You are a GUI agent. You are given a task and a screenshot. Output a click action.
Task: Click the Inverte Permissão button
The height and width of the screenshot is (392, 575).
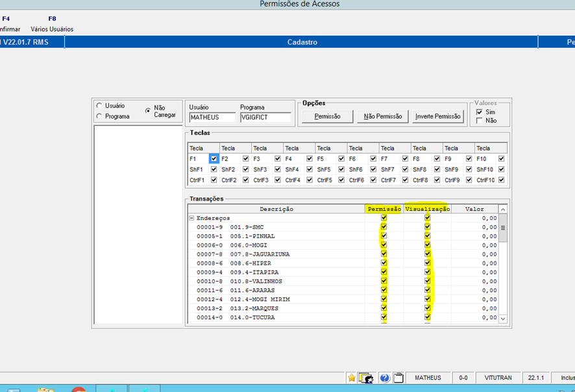click(x=438, y=116)
